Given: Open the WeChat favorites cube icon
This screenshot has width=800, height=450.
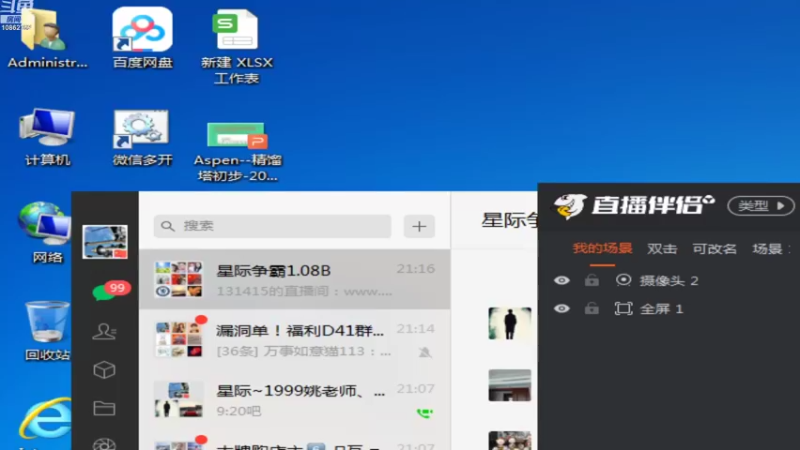Looking at the screenshot, I should [104, 370].
